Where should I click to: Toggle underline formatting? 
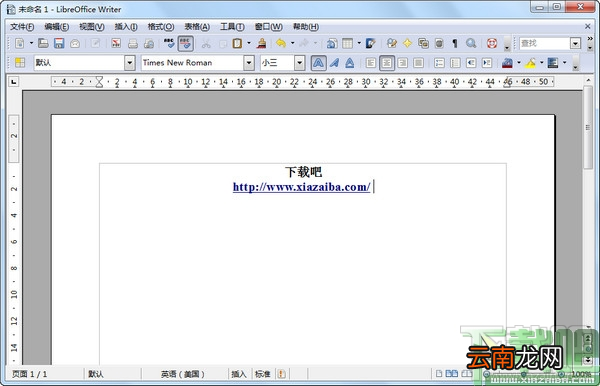[350, 63]
